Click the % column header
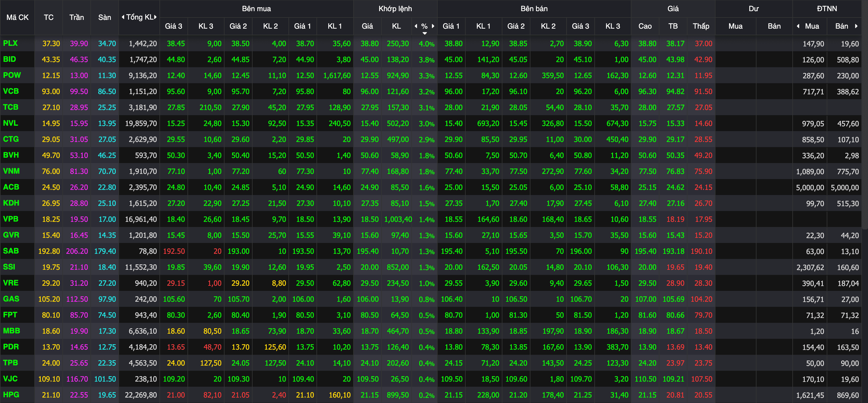 [425, 26]
